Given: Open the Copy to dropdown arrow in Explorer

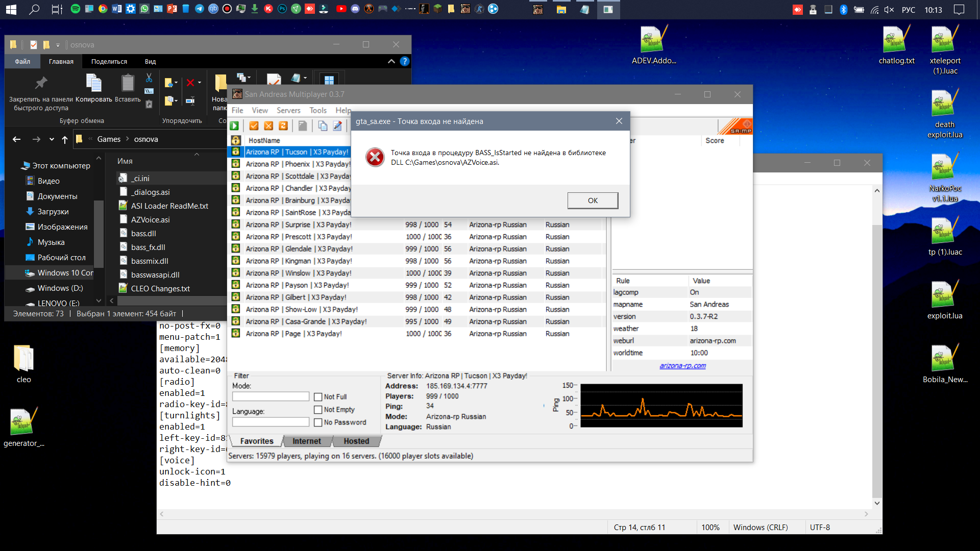Looking at the screenshot, I should click(x=176, y=101).
